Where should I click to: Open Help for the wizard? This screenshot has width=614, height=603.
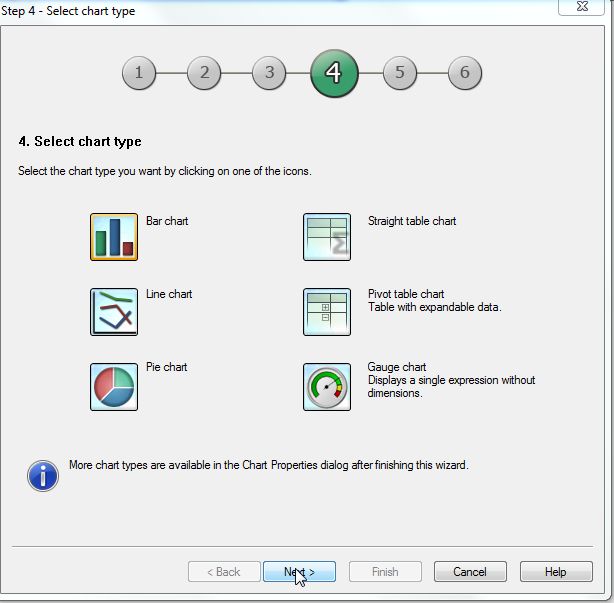pos(556,572)
